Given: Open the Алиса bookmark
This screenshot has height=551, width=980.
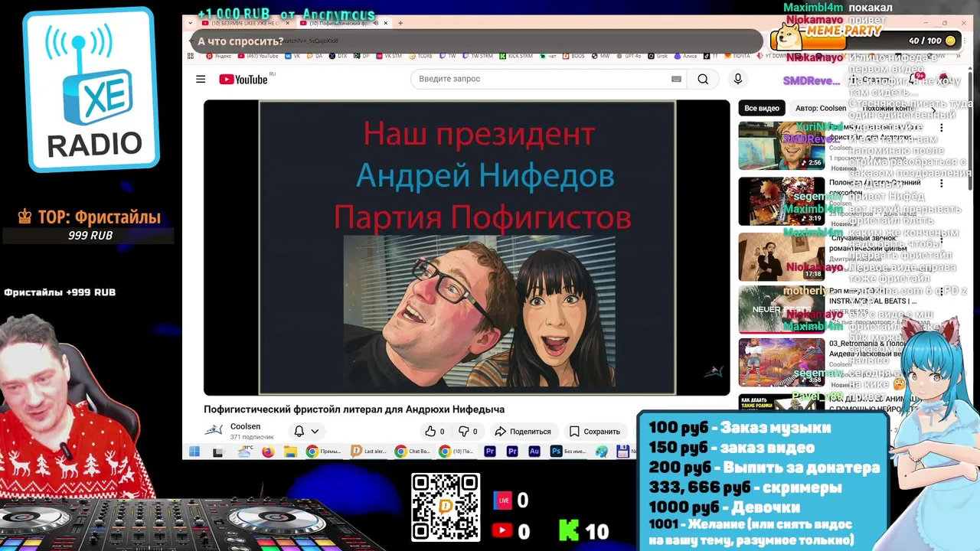Looking at the screenshot, I should [x=685, y=56].
